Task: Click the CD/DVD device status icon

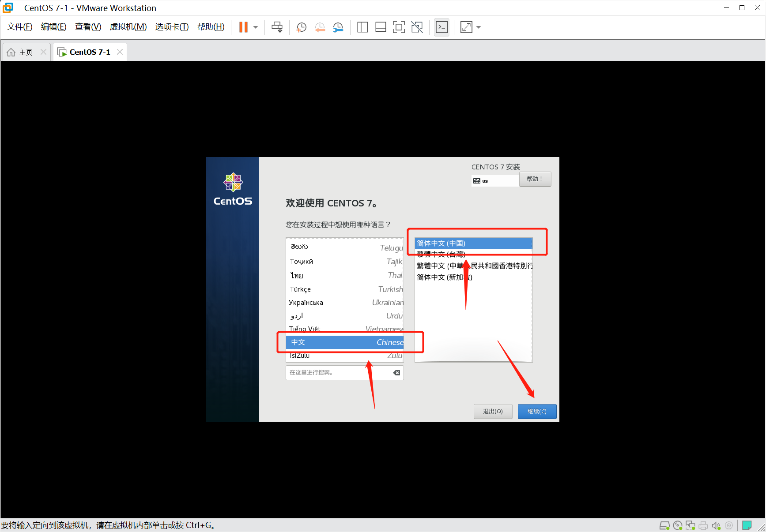Action: (x=678, y=525)
